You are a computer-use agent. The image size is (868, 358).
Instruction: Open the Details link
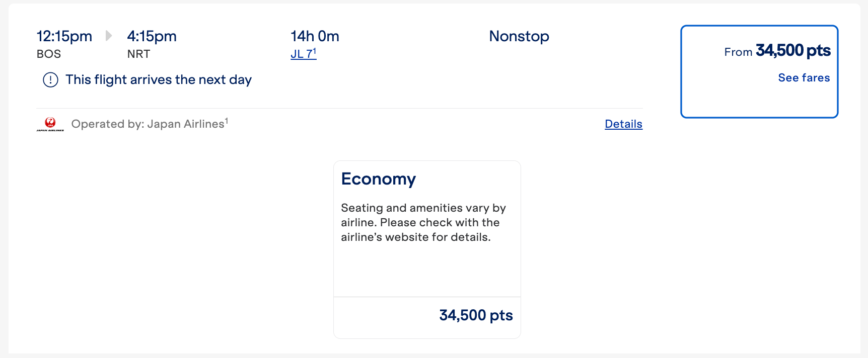623,124
